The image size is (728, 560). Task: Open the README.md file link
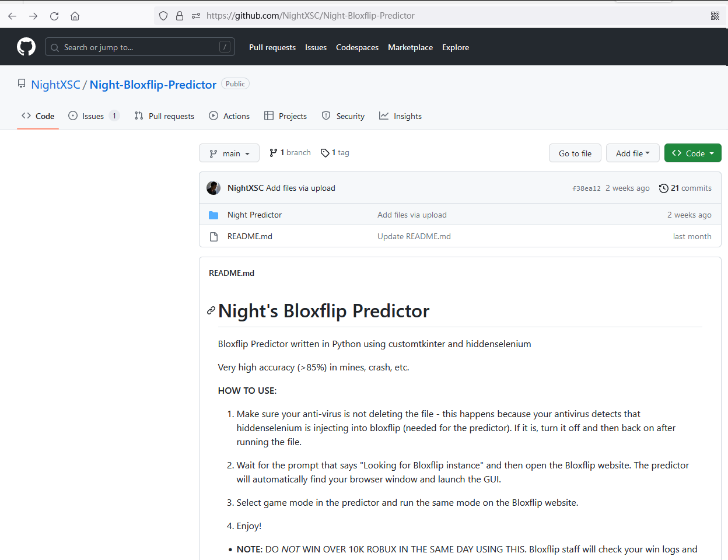point(250,236)
